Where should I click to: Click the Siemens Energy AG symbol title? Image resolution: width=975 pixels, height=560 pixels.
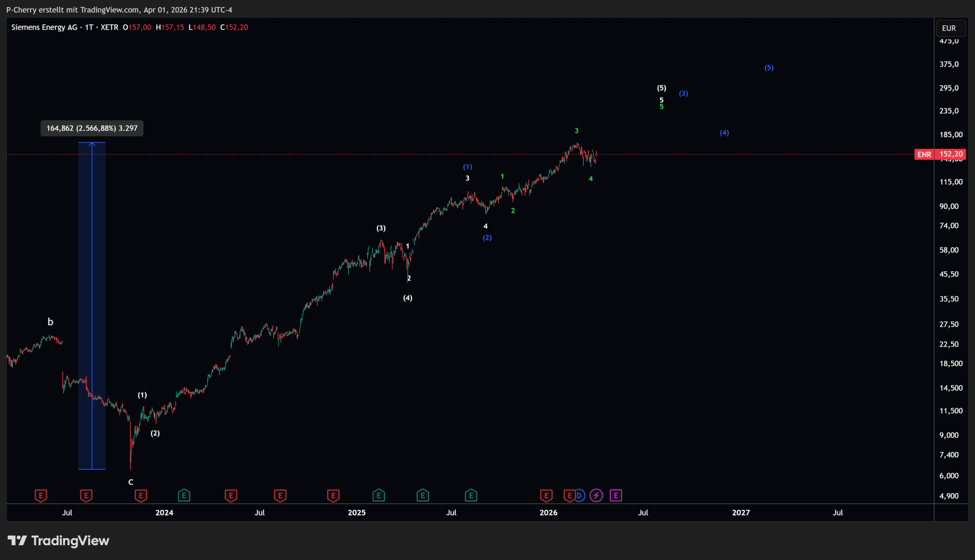(44, 27)
